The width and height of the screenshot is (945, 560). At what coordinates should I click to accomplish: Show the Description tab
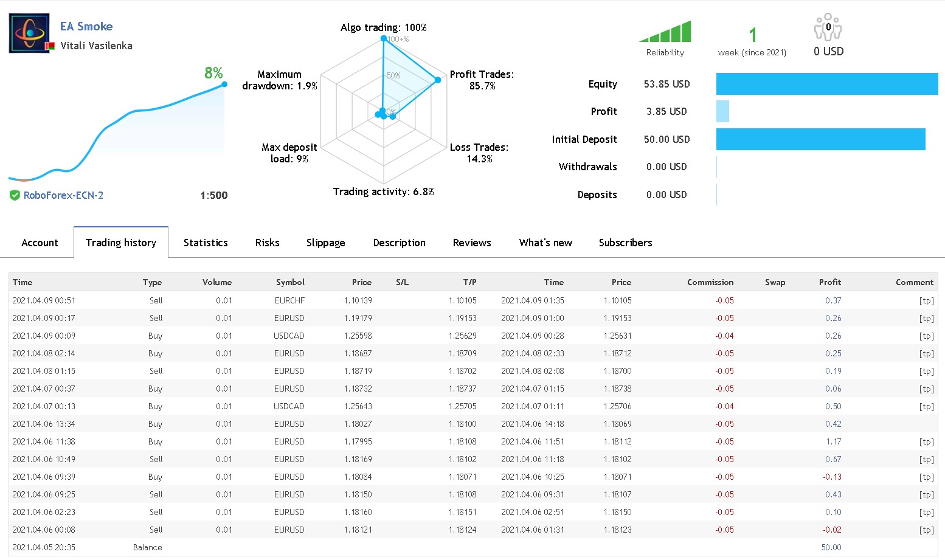click(399, 243)
